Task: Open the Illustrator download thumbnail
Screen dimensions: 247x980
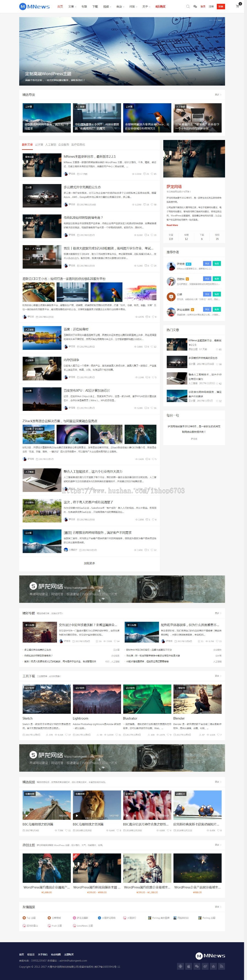Action: tap(147, 699)
